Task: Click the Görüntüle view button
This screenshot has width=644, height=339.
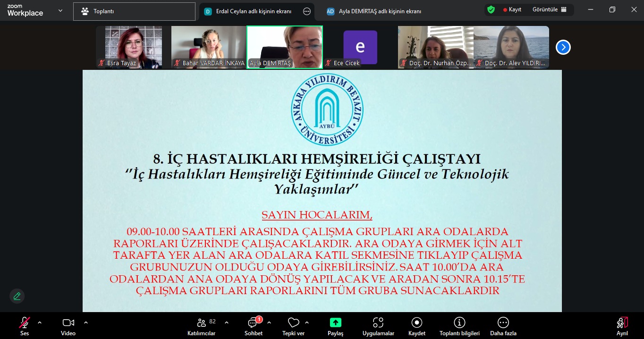Action: (549, 9)
